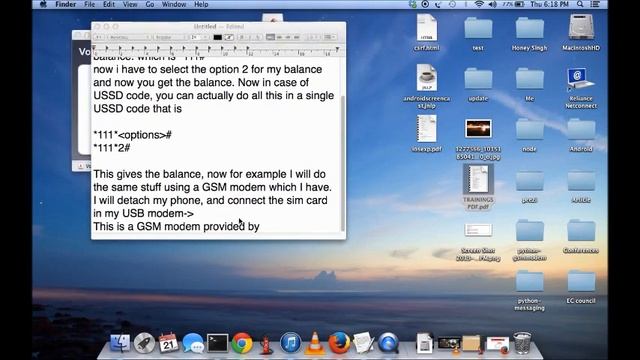Click the Wi-Fi status icon
Image resolution: width=640 pixels, height=360 pixels.
point(479,4)
